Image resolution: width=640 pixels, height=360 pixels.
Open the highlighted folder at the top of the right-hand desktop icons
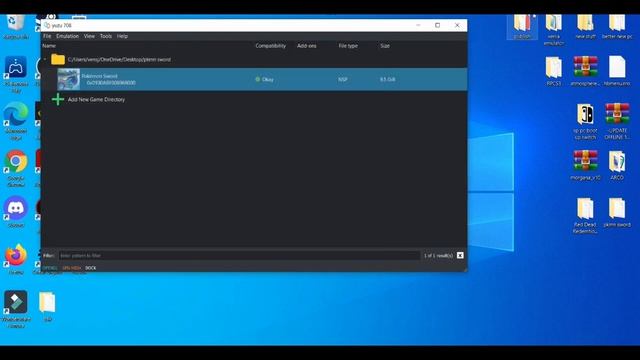pos(522,27)
